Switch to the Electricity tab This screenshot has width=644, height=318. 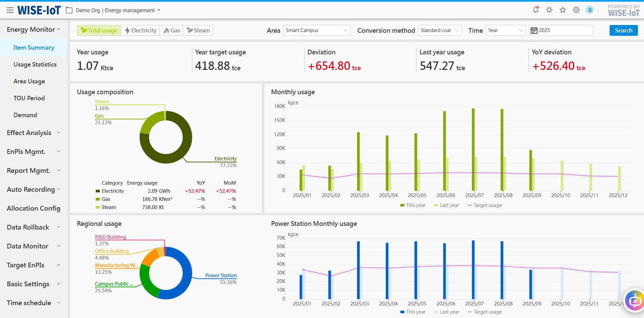tap(140, 30)
